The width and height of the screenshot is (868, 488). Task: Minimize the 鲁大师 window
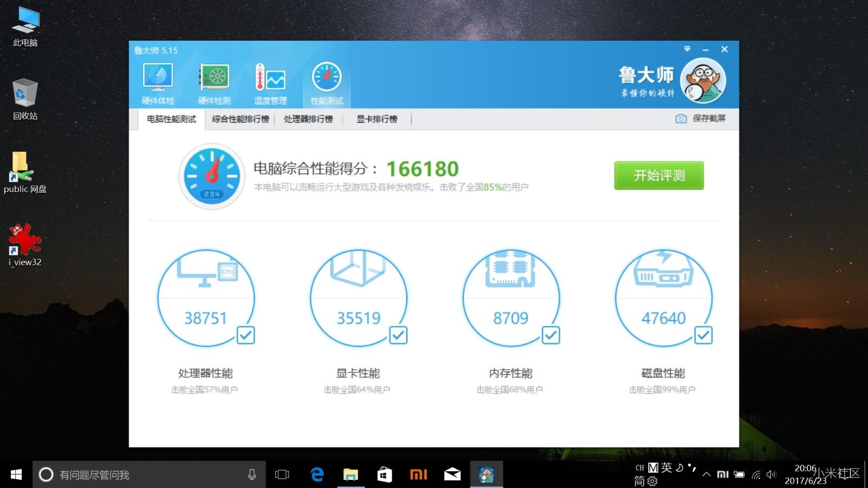click(x=706, y=49)
